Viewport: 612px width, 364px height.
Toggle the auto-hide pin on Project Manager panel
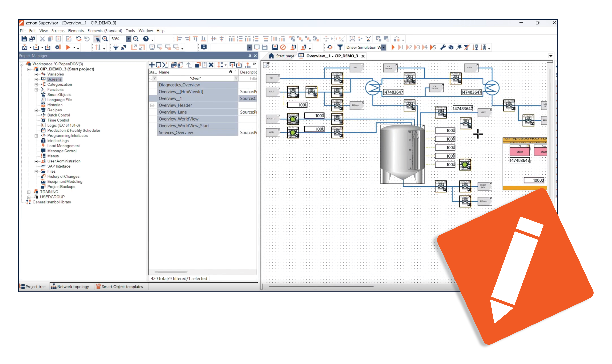250,56
